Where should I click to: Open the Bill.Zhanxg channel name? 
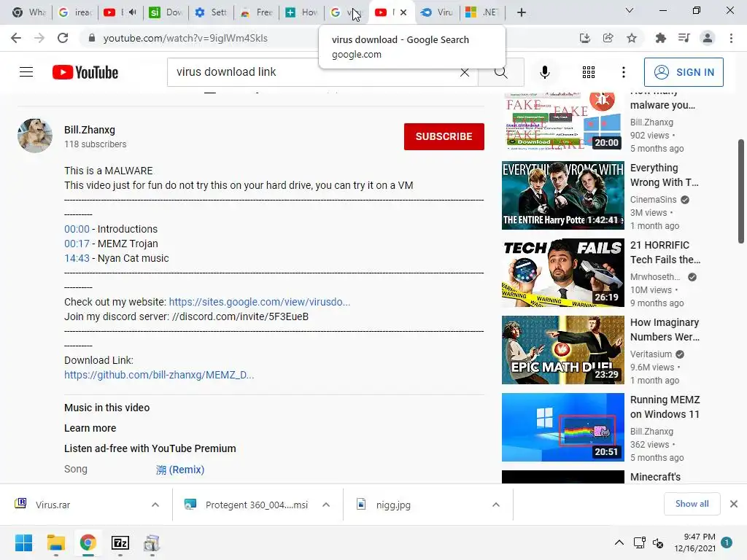(90, 130)
